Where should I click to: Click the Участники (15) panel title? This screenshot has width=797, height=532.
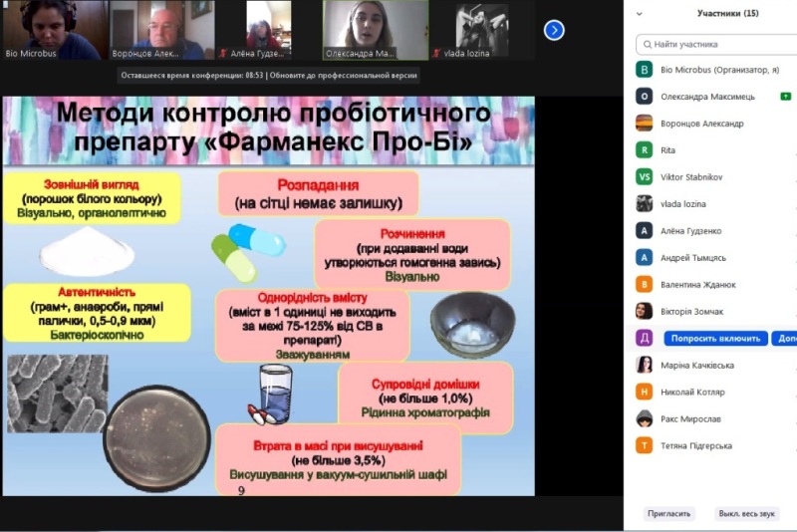728,13
